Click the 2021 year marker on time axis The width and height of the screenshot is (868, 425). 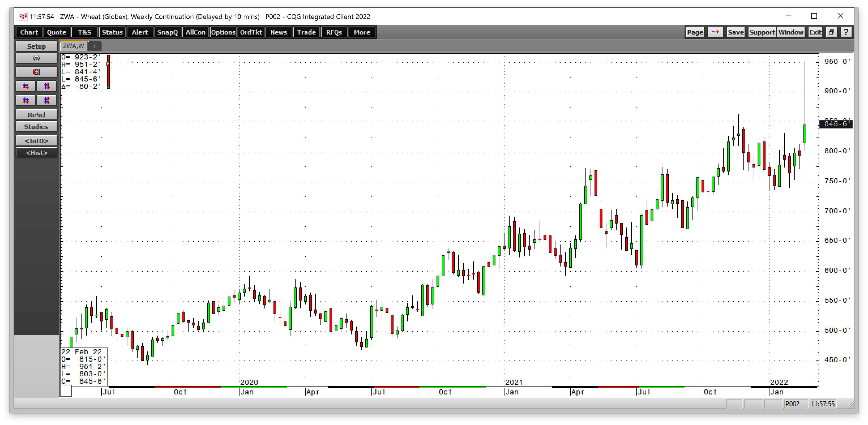pos(514,382)
